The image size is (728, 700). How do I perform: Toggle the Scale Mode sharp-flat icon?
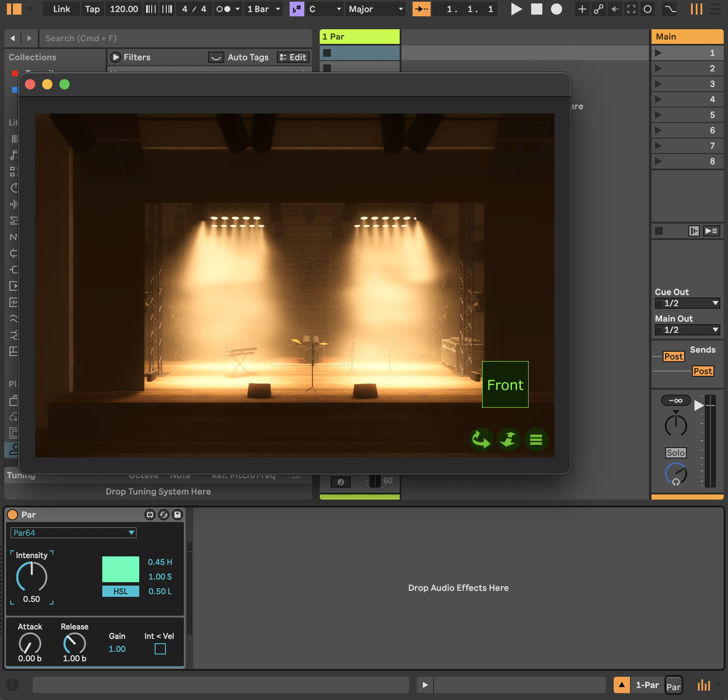297,9
